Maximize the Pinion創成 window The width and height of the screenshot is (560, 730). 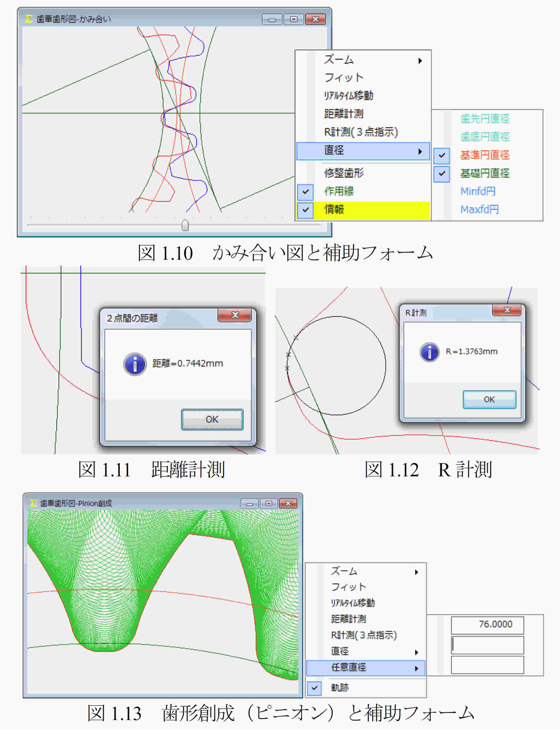pos(269,503)
